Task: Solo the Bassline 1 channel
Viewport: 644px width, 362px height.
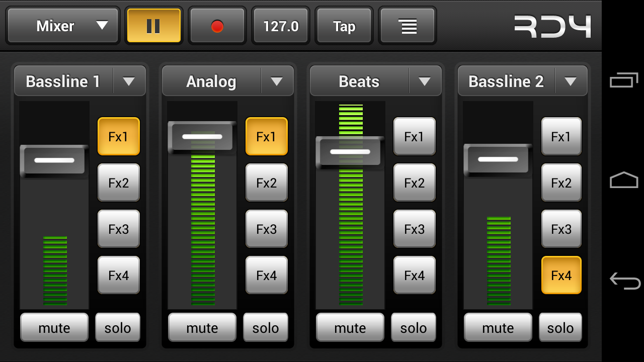Action: point(118,327)
